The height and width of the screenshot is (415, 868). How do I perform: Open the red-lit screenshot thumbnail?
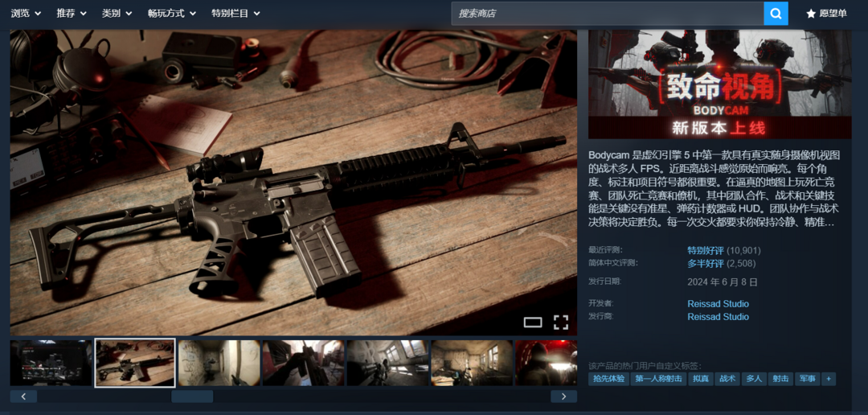547,363
